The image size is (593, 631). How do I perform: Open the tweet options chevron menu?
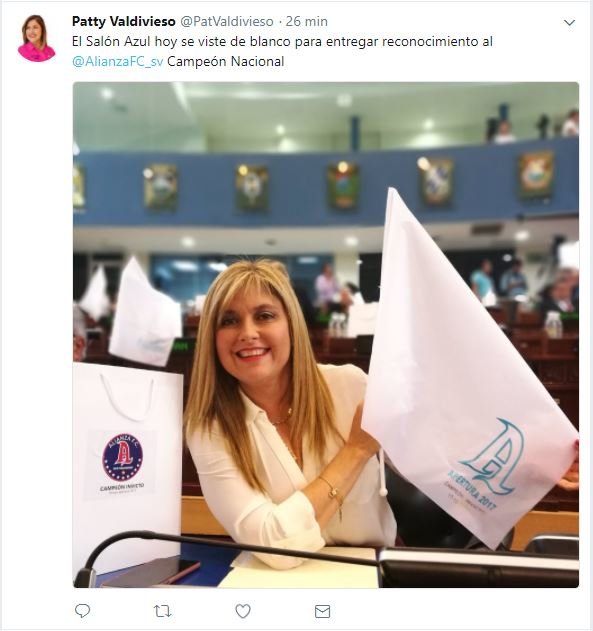click(569, 23)
